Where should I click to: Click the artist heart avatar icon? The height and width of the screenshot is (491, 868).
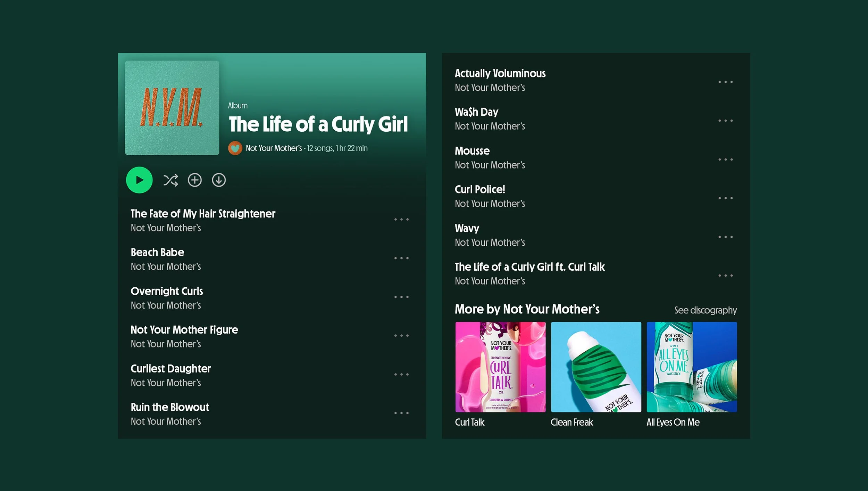(x=235, y=148)
